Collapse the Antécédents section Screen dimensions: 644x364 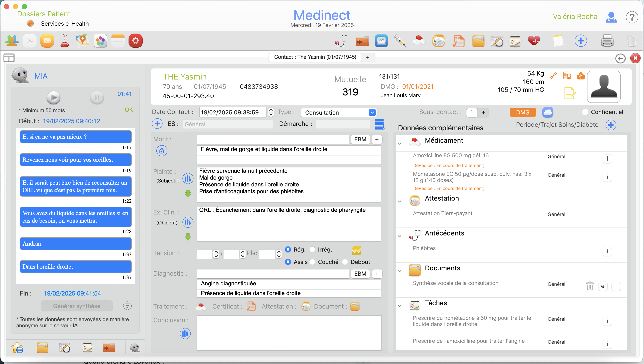coord(400,236)
